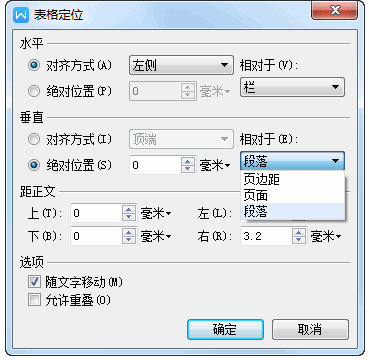369x360 pixels.
Task: Select vertical 对齐方式(I) radio button
Action: click(34, 139)
